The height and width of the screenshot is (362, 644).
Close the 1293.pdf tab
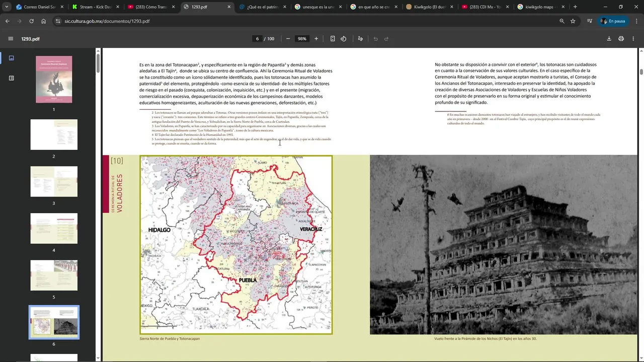[229, 7]
